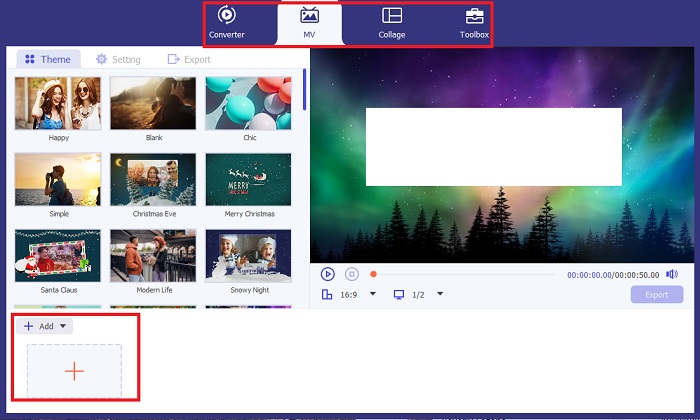The image size is (700, 420).
Task: Choose the Chic theme thumbnail
Action: tap(249, 103)
